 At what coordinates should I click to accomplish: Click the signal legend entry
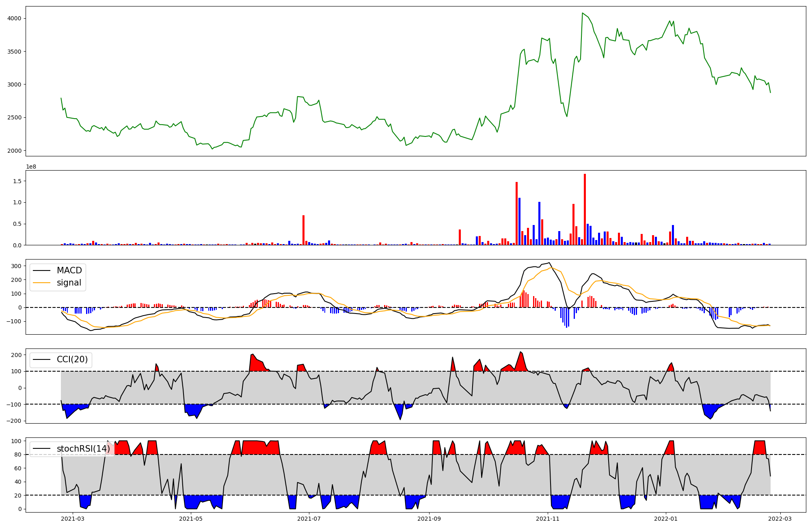(69, 283)
